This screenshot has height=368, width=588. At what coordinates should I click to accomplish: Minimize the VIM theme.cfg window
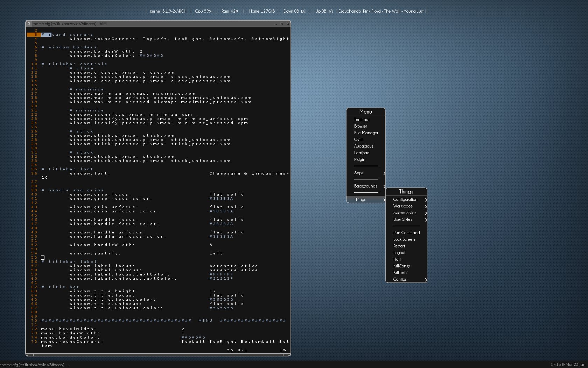[275, 24]
